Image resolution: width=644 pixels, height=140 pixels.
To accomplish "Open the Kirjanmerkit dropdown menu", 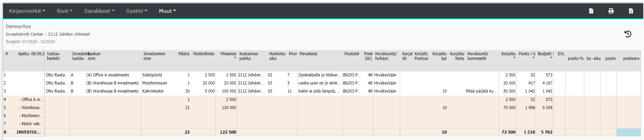I will [x=27, y=11].
